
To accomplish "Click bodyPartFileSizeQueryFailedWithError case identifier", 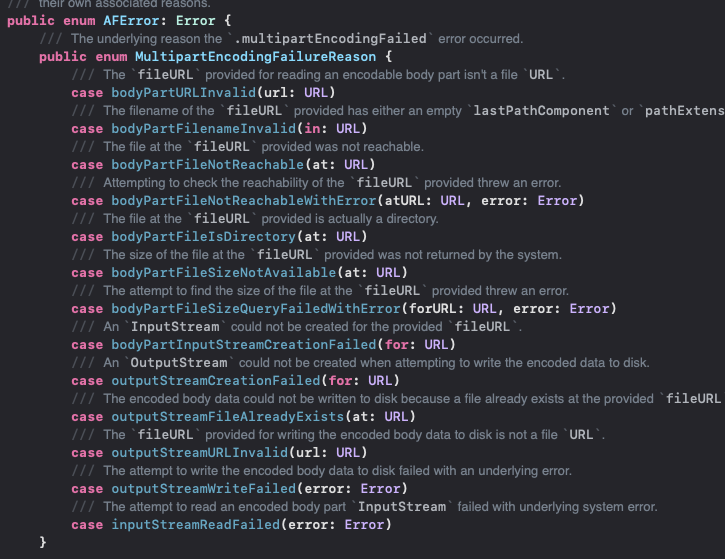I will (256, 309).
